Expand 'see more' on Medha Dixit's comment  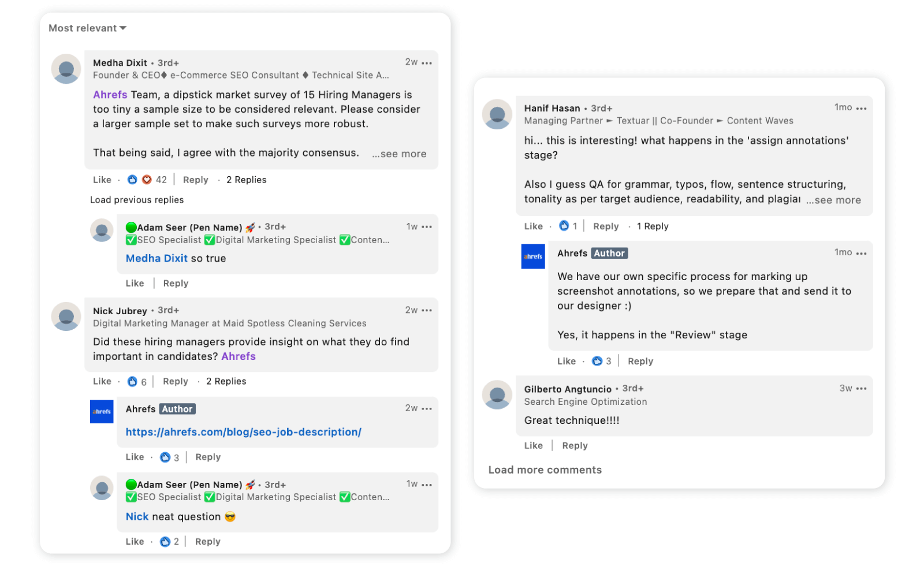click(399, 154)
